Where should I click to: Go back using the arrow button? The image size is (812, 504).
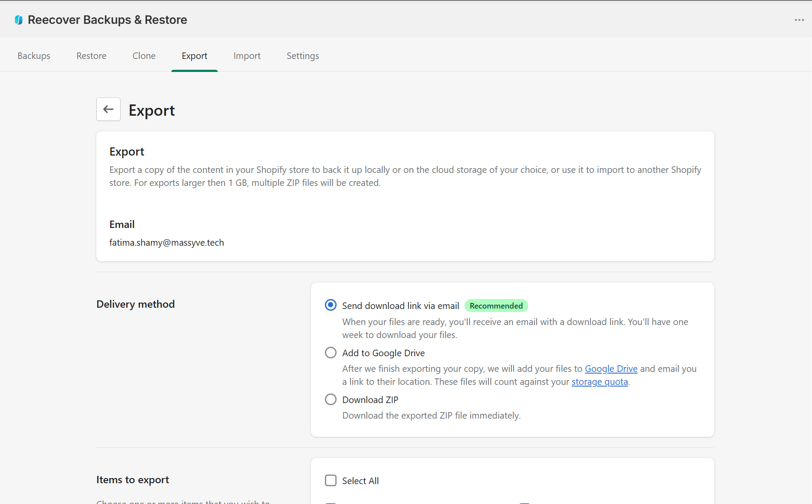tap(108, 109)
